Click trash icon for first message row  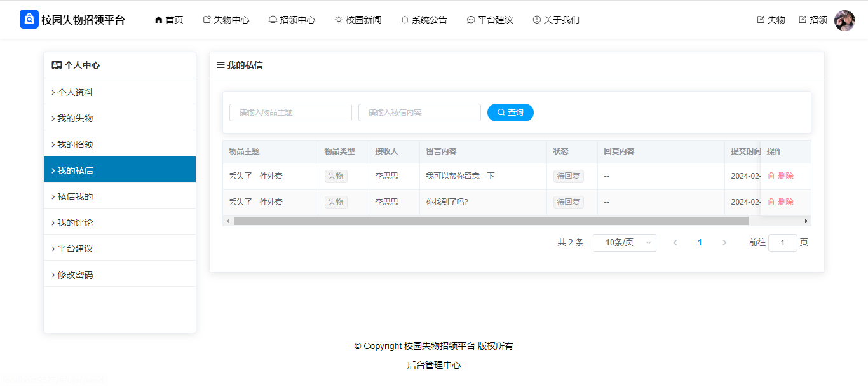click(771, 176)
